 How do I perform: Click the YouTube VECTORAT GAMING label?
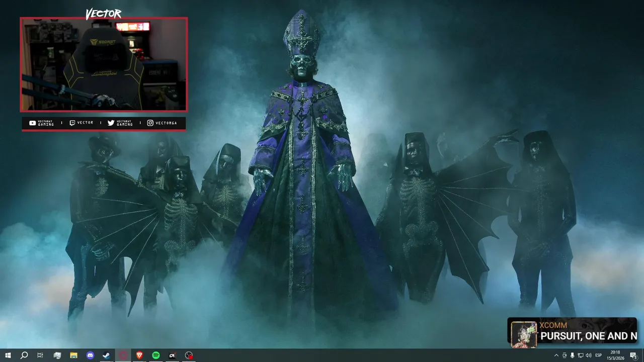pyautogui.click(x=41, y=123)
